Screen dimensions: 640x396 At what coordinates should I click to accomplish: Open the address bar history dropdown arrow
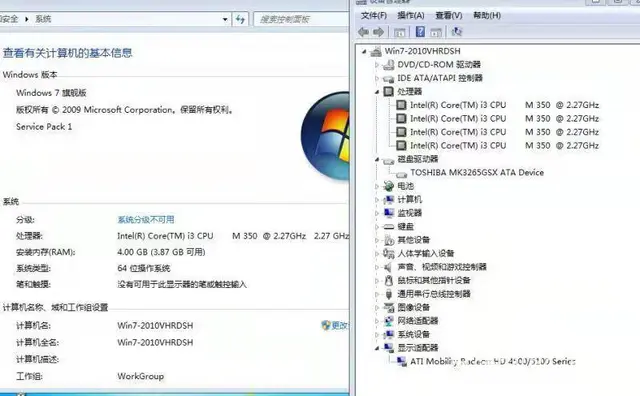(225, 19)
